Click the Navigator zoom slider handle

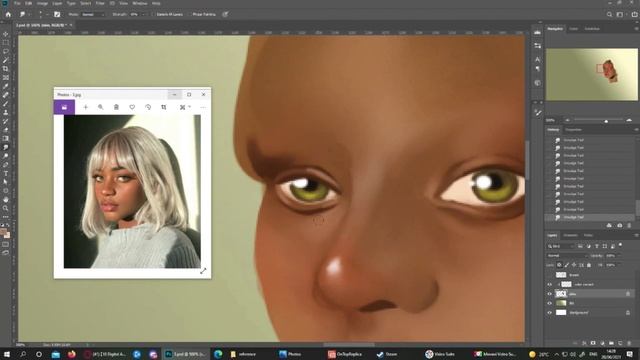tap(606, 120)
